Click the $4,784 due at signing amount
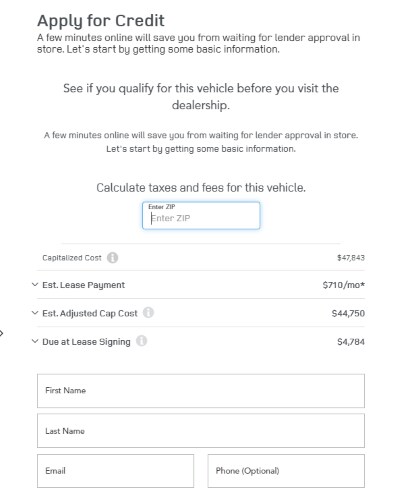The width and height of the screenshot is (400, 498). pyautogui.click(x=351, y=342)
